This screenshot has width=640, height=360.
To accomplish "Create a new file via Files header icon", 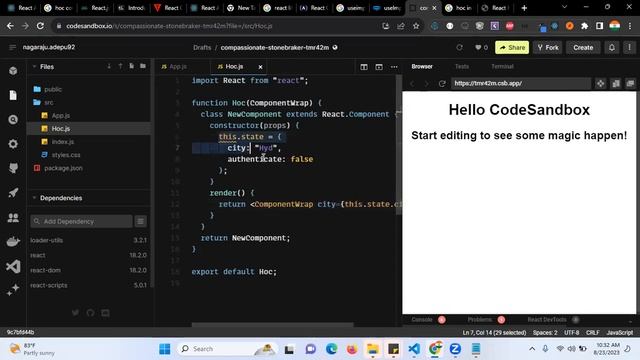I will 131,66.
